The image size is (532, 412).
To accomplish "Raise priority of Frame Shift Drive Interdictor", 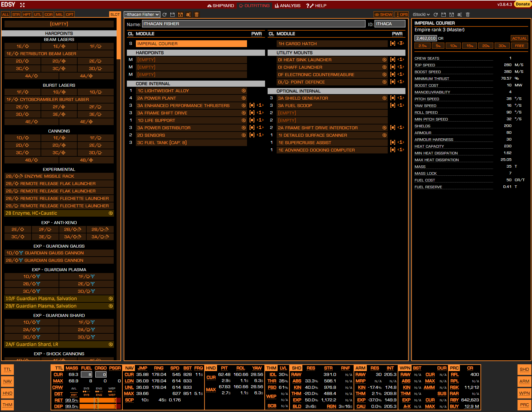I will [404, 128].
